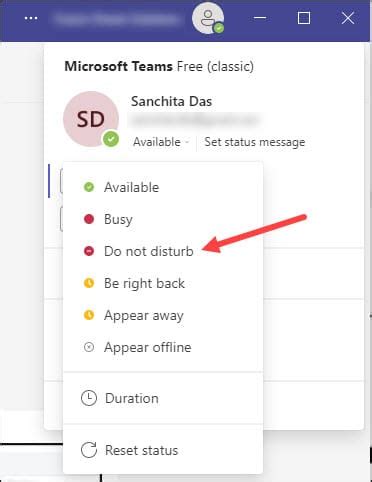The image size is (372, 482).
Task: Click Set status message link
Action: [255, 142]
